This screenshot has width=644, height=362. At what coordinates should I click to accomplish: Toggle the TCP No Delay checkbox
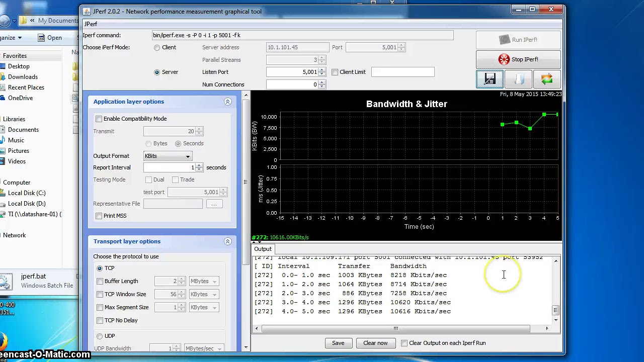(x=100, y=320)
